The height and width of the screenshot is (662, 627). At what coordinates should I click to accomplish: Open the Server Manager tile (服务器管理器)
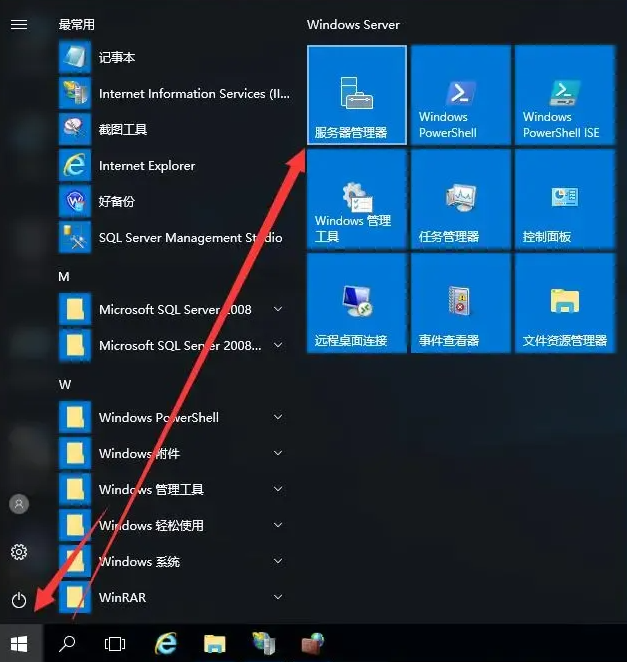357,95
